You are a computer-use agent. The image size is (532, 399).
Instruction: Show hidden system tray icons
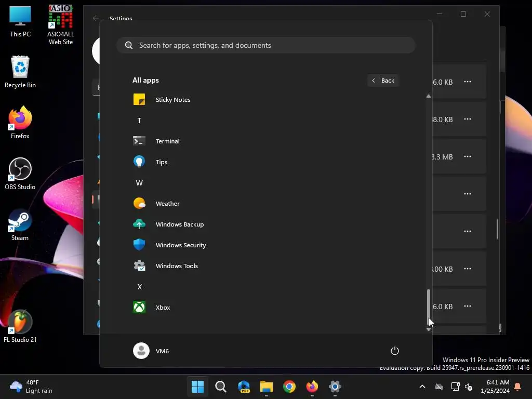point(422,387)
